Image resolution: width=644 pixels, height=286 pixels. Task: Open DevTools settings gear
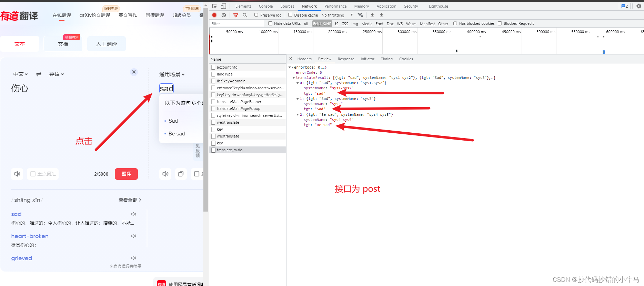pyautogui.click(x=638, y=6)
